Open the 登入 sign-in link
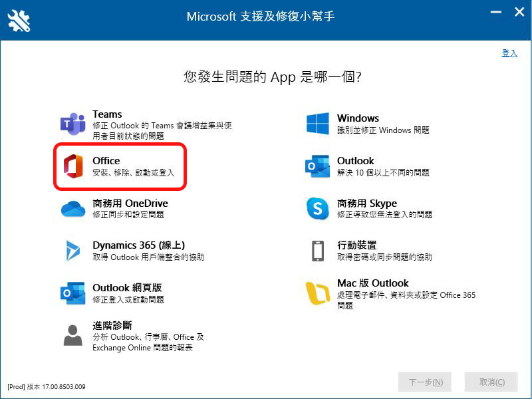Screen dimensions: 532x399 pyautogui.click(x=509, y=53)
